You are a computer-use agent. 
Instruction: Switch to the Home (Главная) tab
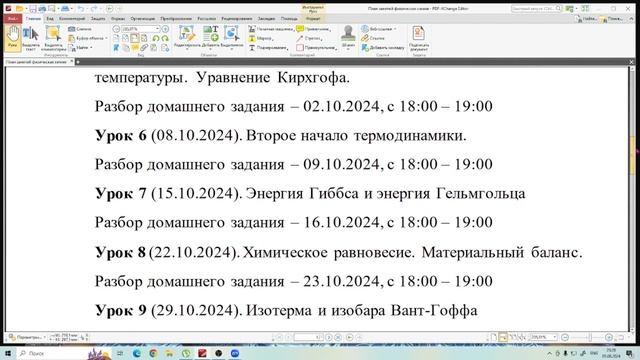[x=33, y=19]
